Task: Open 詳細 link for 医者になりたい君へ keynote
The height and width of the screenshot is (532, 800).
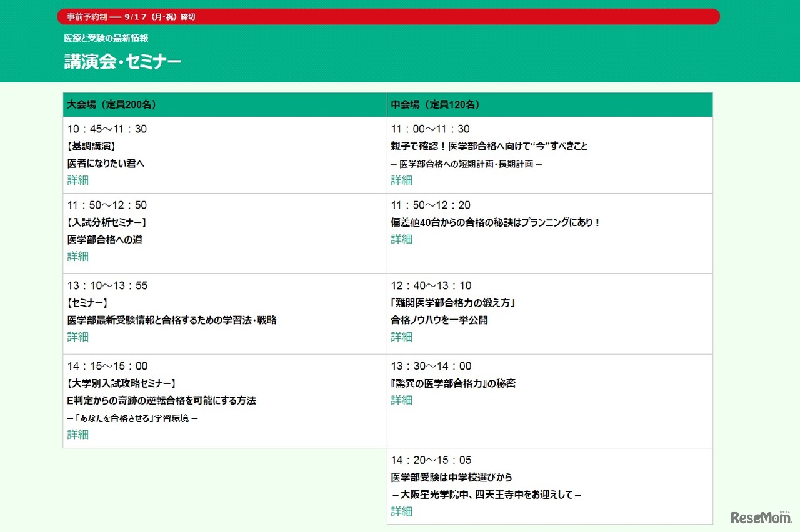Action: point(78,180)
